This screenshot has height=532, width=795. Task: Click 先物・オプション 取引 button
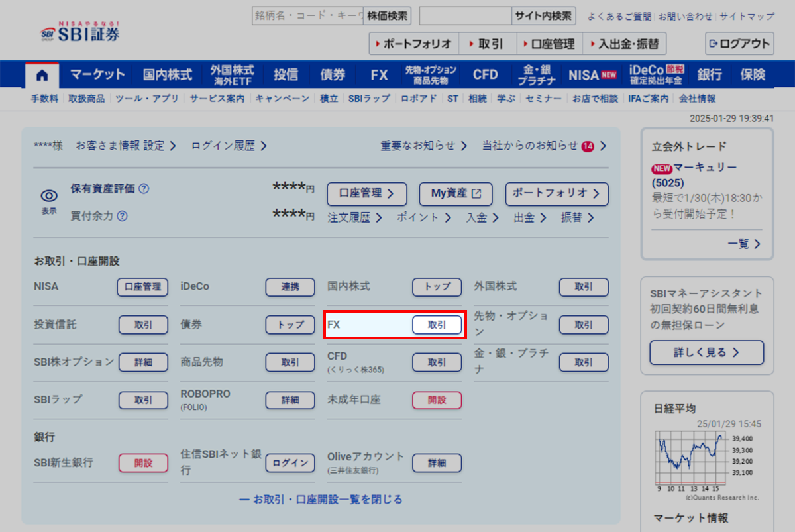click(x=584, y=325)
